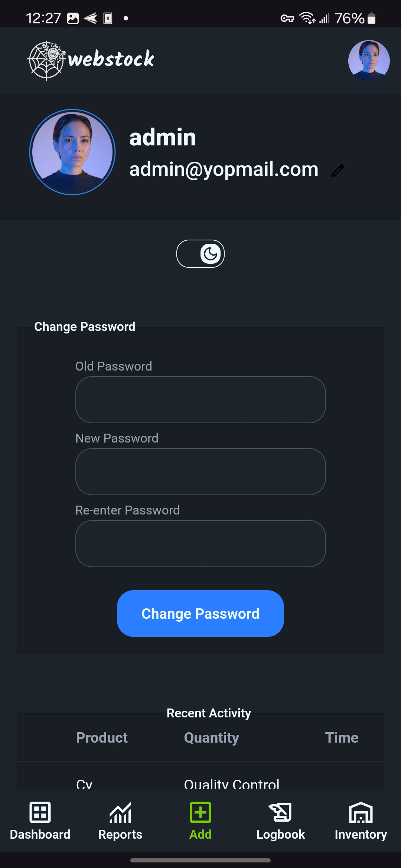This screenshot has width=401, height=868.
Task: Click the large admin profile photo
Action: click(72, 152)
